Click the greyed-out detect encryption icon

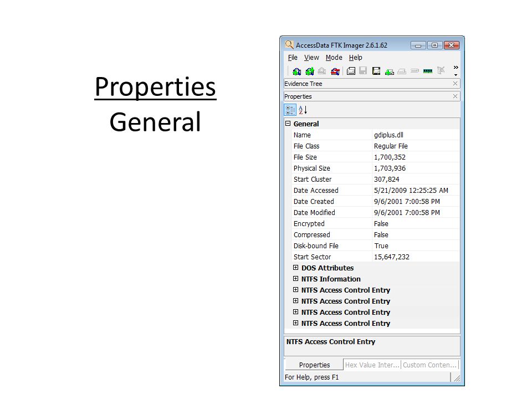(441, 70)
